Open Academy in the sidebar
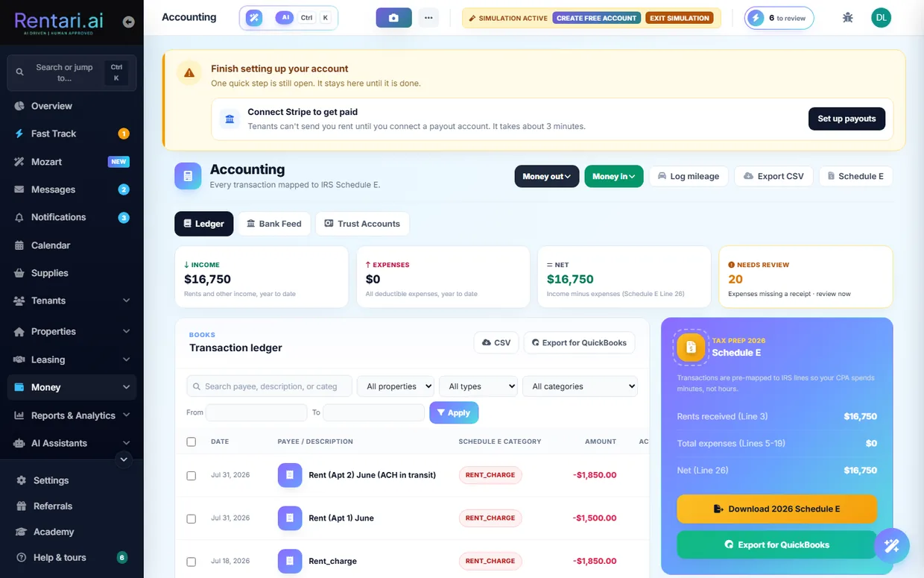Viewport: 924px width, 578px height. click(72, 532)
